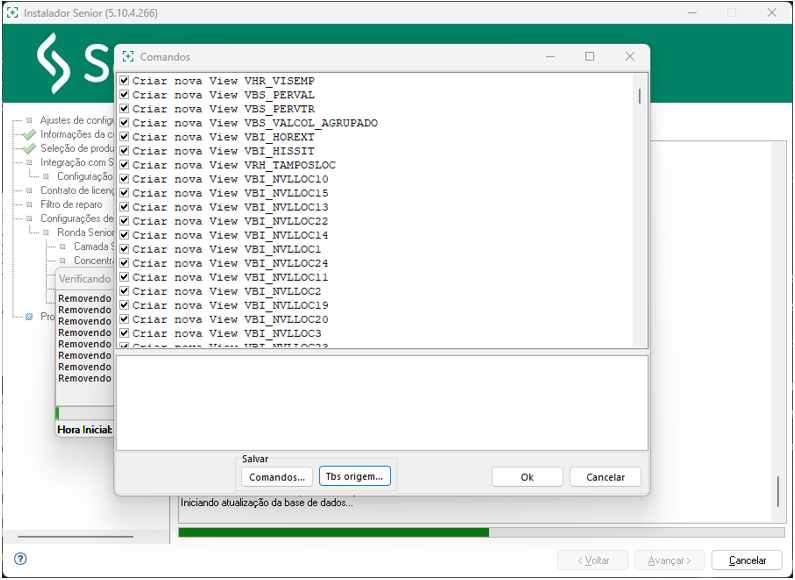Select text Criar nova View VBI_NVLLOC2
The width and height of the screenshot is (795, 580).
(x=227, y=292)
